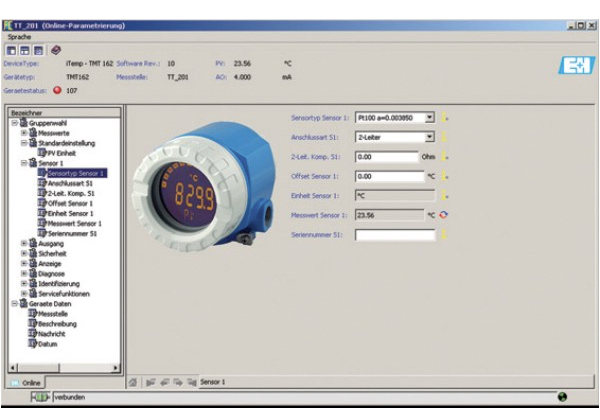The width and height of the screenshot is (600, 420).
Task: Click the home icon in bottom navigation bar
Action: 133,382
